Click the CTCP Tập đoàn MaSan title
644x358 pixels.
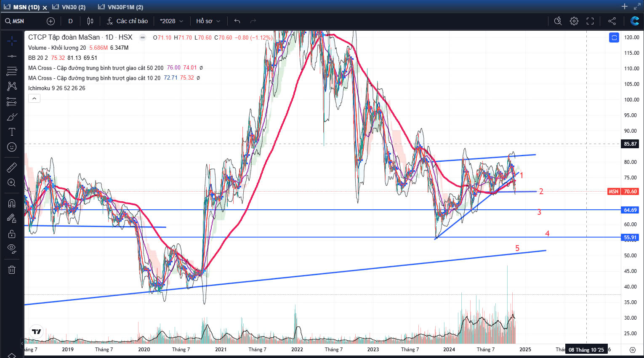click(64, 37)
